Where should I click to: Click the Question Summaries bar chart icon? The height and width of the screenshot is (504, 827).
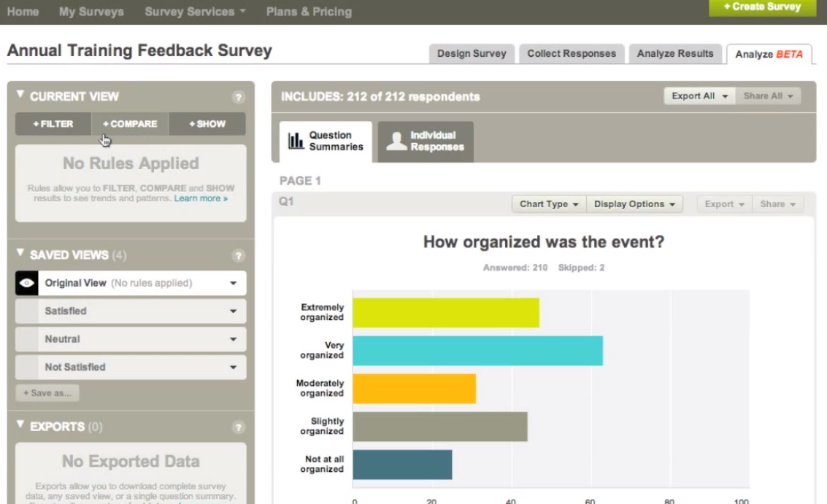[296, 141]
